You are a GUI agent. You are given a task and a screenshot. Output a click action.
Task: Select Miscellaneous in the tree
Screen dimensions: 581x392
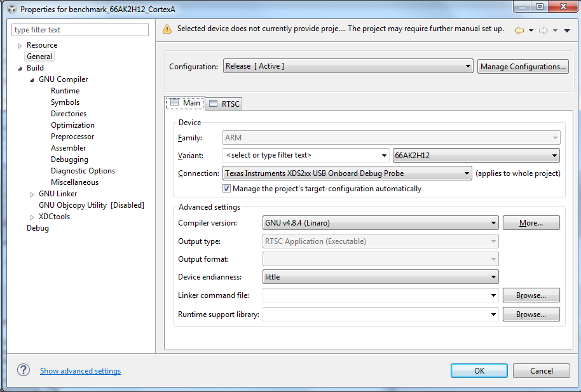(75, 182)
